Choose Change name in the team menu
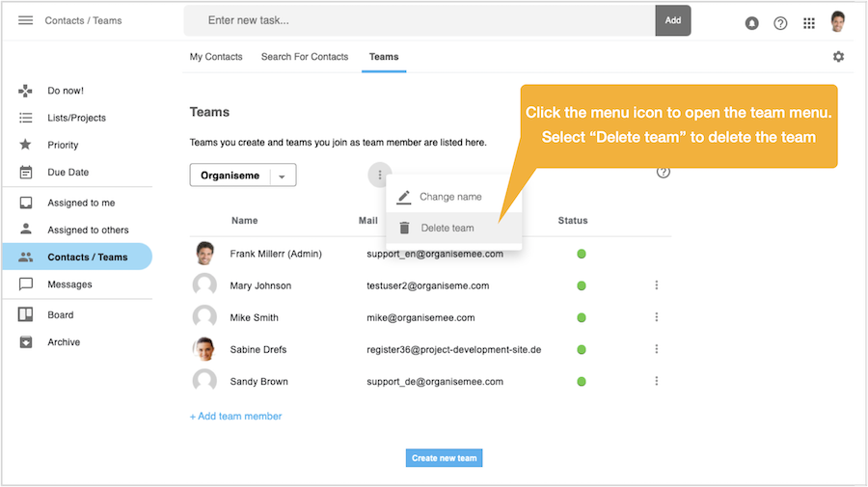The width and height of the screenshot is (868, 487). pyautogui.click(x=449, y=197)
